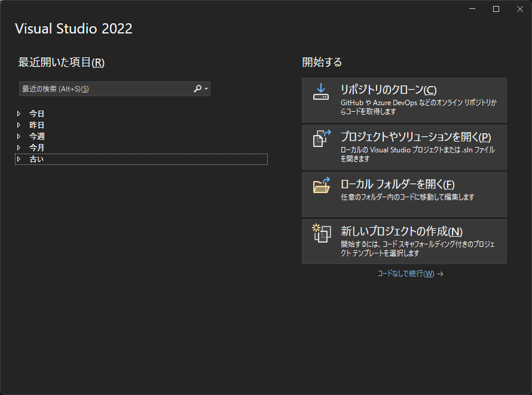Open the search options dropdown arrow
Viewport: 532px width, 395px height.
[206, 89]
